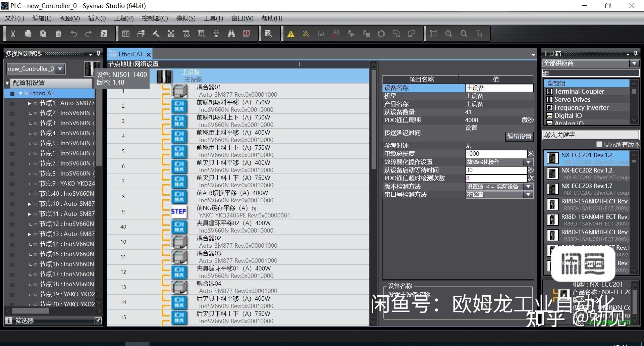Select the NJ501 master device icon
644x346 pixels.
(x=164, y=76)
